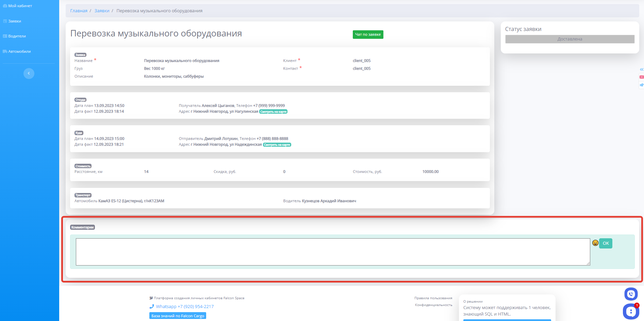The width and height of the screenshot is (644, 321).
Task: Open the YouTube video icon on right edge
Action: pos(642,77)
